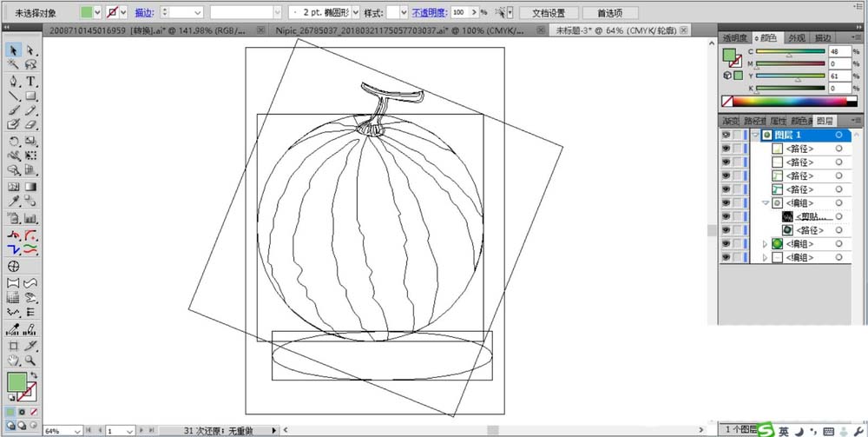Click the target circle of <剪贴...> row

coord(839,216)
